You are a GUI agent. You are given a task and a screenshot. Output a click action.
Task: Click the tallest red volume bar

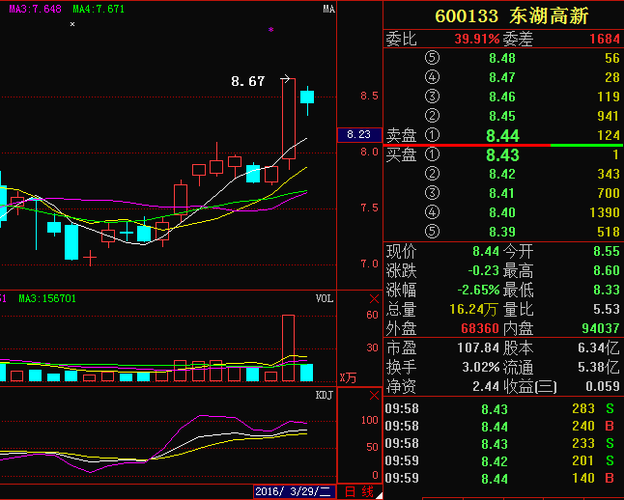(289, 348)
